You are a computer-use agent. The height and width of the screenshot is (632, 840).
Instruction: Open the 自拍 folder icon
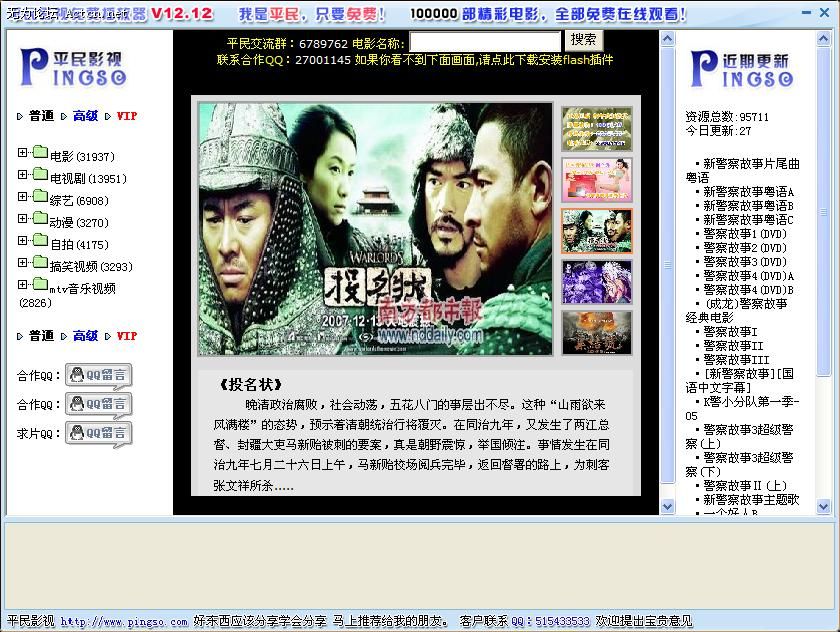[x=40, y=240]
